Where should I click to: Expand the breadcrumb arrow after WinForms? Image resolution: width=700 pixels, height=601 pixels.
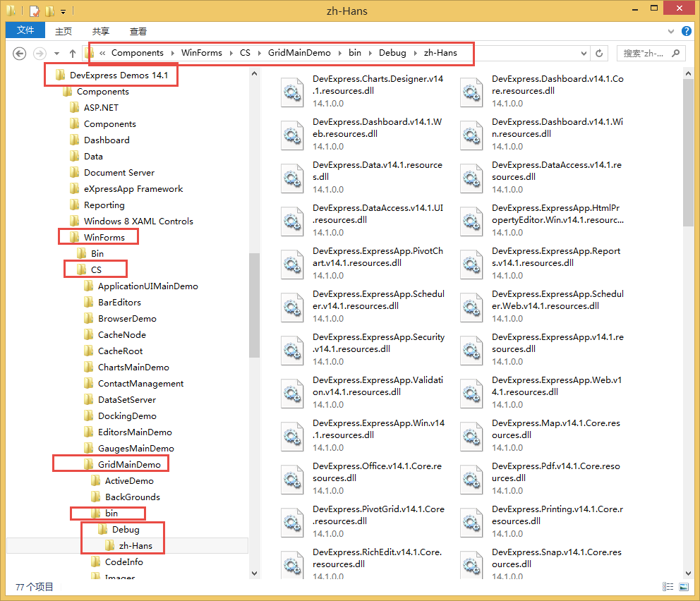[231, 53]
